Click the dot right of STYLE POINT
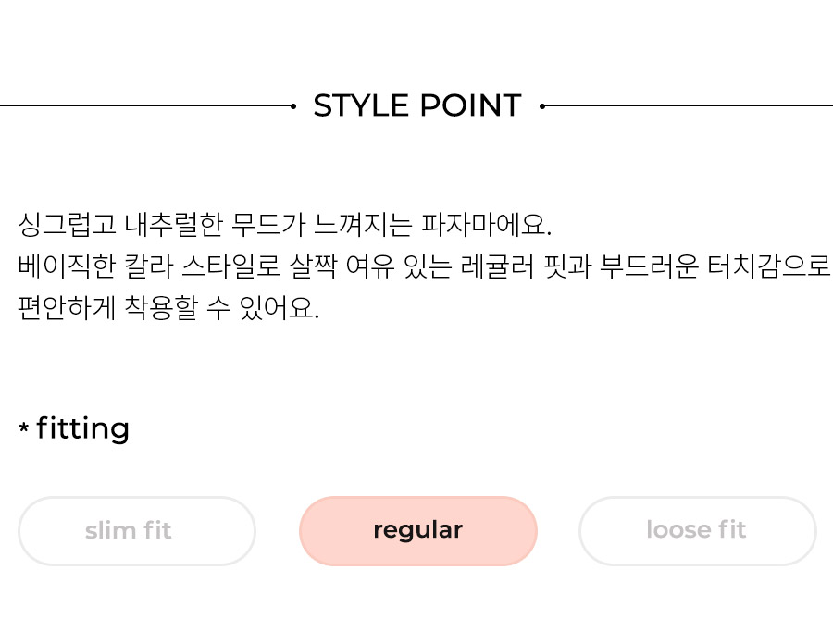The height and width of the screenshot is (644, 833). 542,106
